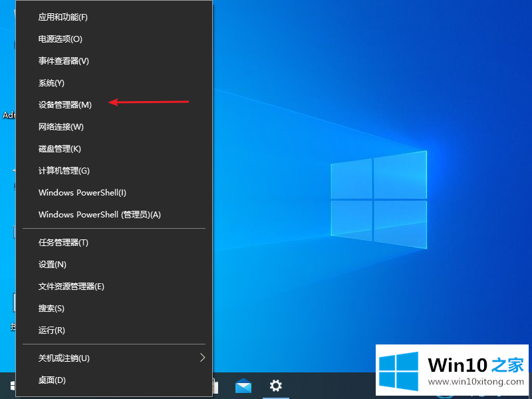This screenshot has height=399, width=532.
Task: Expand the 关机或注销(U) submenu arrow
Action: 202,358
